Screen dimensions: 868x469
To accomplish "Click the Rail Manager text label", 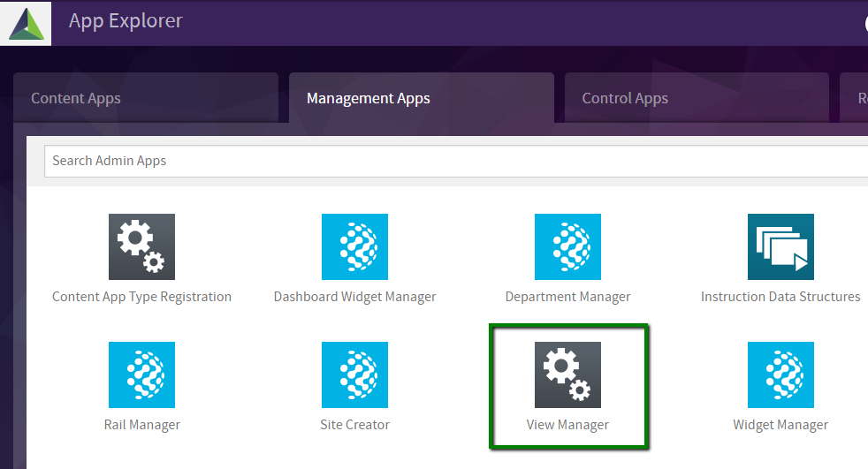I will point(141,425).
